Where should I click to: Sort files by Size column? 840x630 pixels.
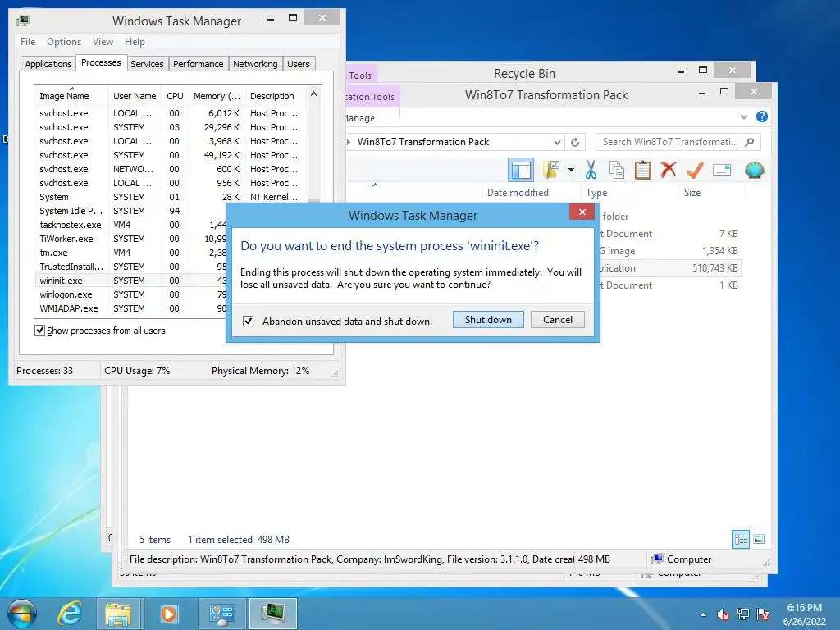tap(711, 192)
